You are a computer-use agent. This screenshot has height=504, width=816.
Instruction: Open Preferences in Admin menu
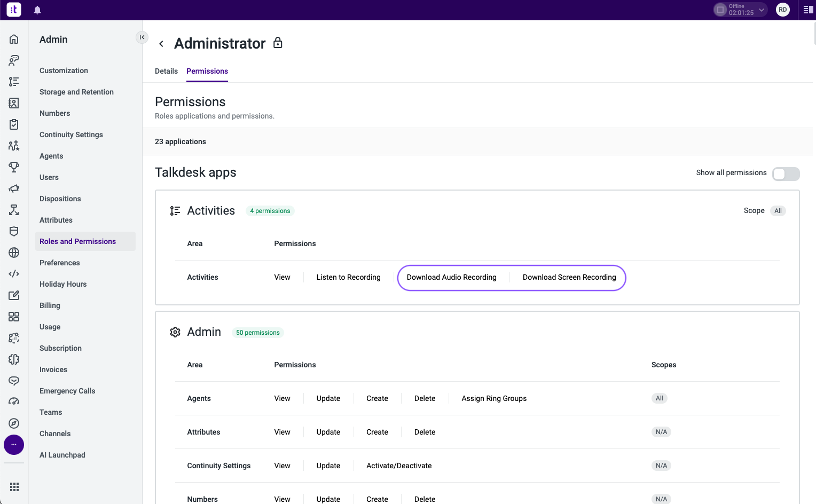[x=60, y=263]
